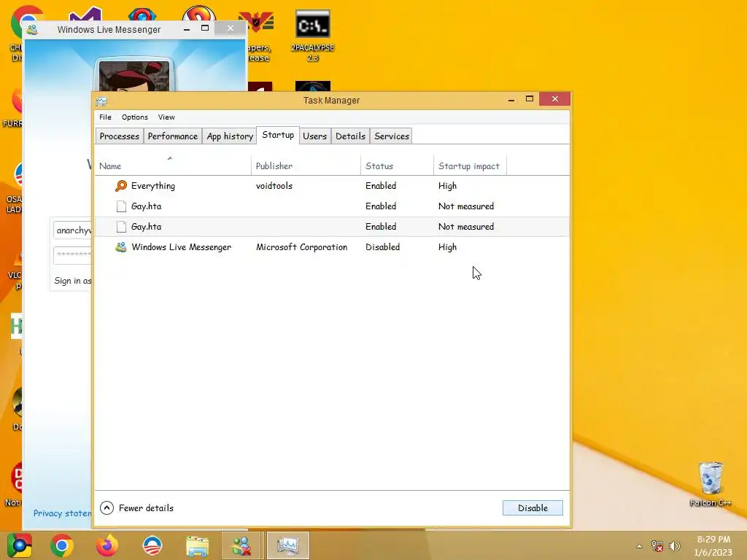This screenshot has width=747, height=560.
Task: Open the volume control in system tray
Action: [x=675, y=546]
